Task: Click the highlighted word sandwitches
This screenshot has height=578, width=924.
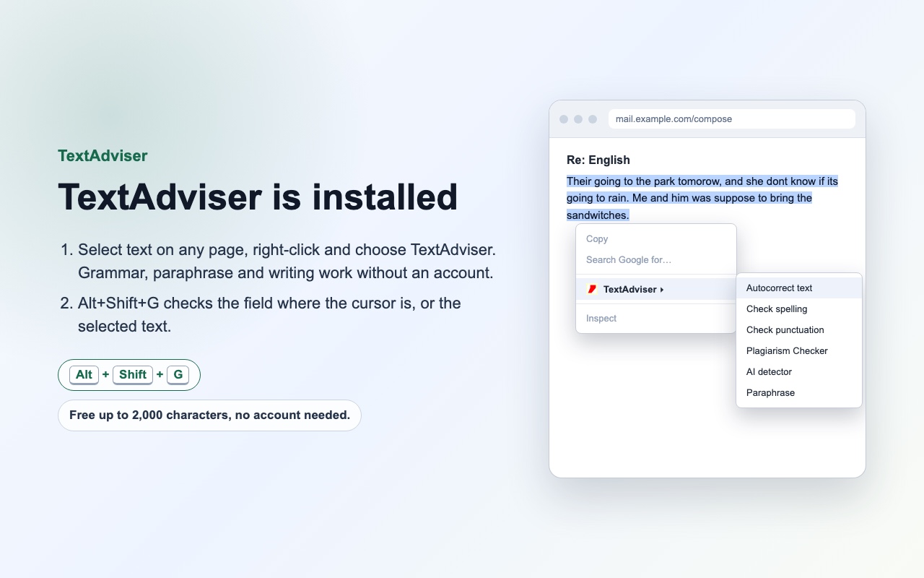Action: [598, 215]
